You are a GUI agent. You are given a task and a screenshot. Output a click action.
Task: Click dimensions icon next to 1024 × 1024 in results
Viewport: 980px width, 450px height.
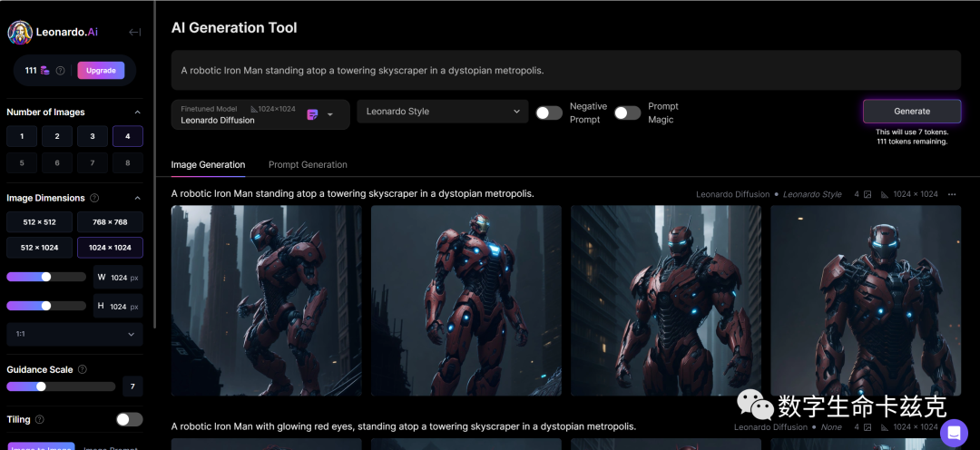click(885, 194)
